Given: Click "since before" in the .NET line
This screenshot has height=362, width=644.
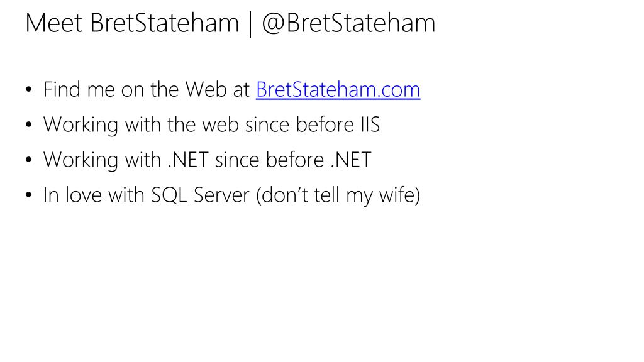Looking at the screenshot, I should [x=269, y=160].
